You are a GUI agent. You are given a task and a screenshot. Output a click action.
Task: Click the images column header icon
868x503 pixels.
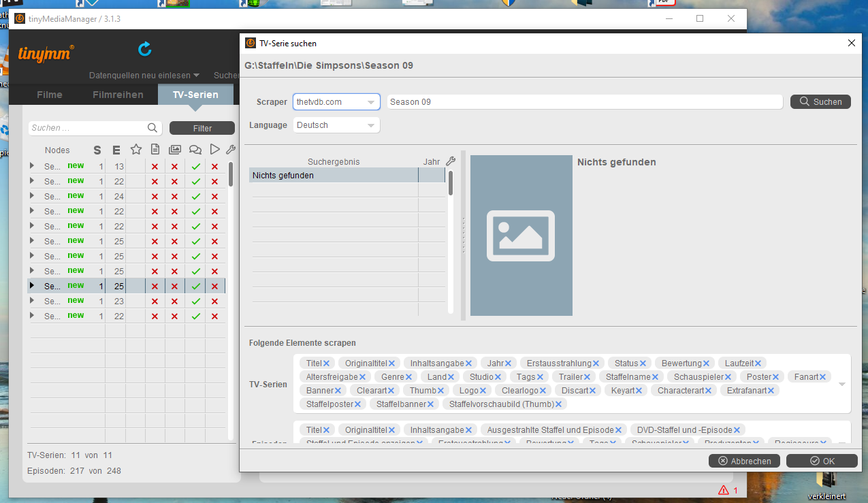point(175,150)
